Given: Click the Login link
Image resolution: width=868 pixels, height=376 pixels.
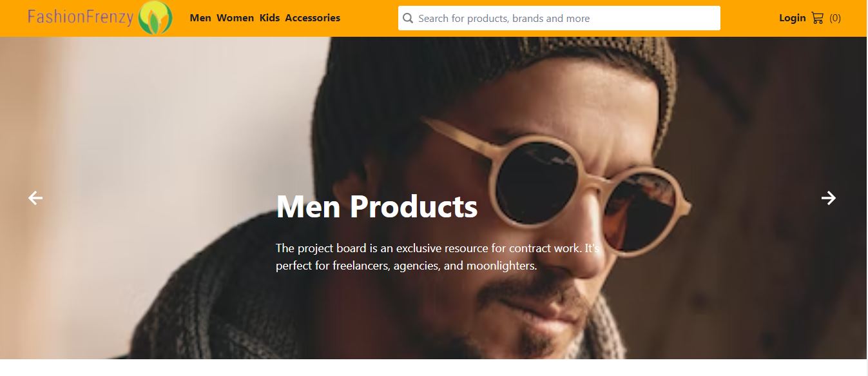Looking at the screenshot, I should [x=792, y=18].
